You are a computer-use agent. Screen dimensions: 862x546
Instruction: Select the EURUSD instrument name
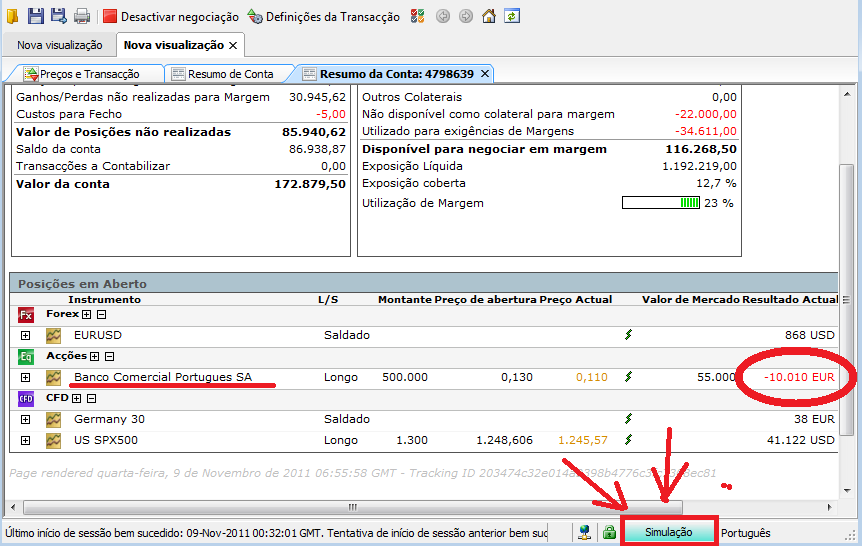(98, 335)
